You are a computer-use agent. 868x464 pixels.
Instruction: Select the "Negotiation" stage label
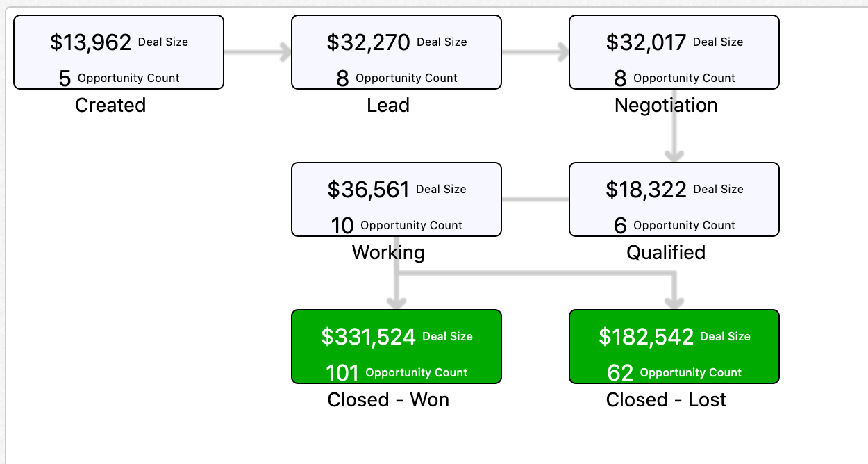[666, 106]
